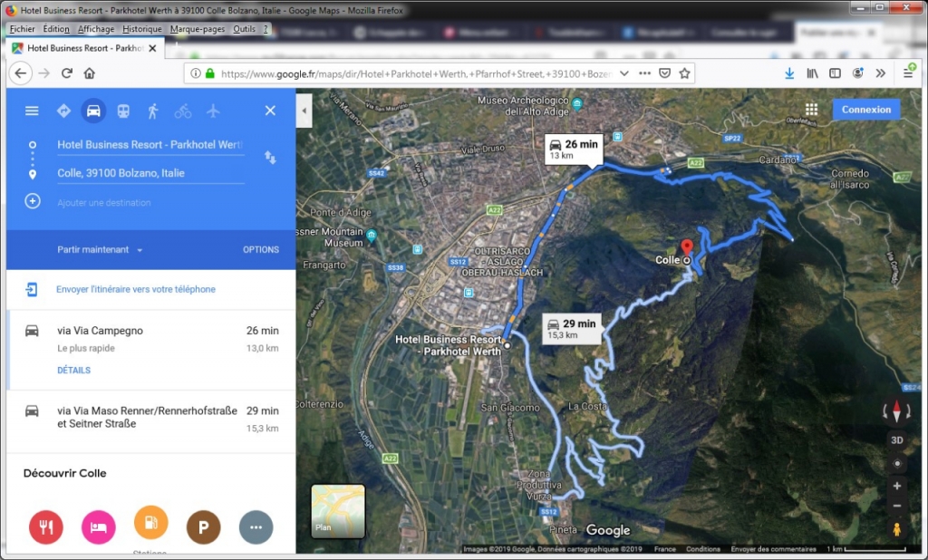Open the Google apps grid
Screen dimensions: 928x560
pos(811,110)
